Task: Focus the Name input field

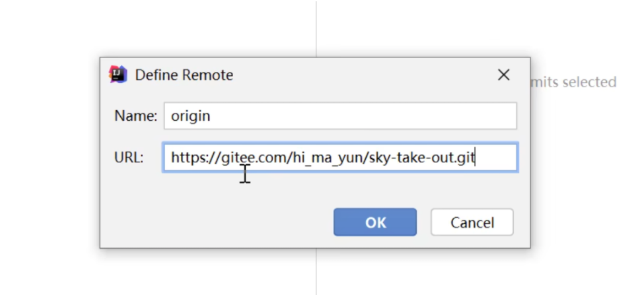Action: [340, 116]
